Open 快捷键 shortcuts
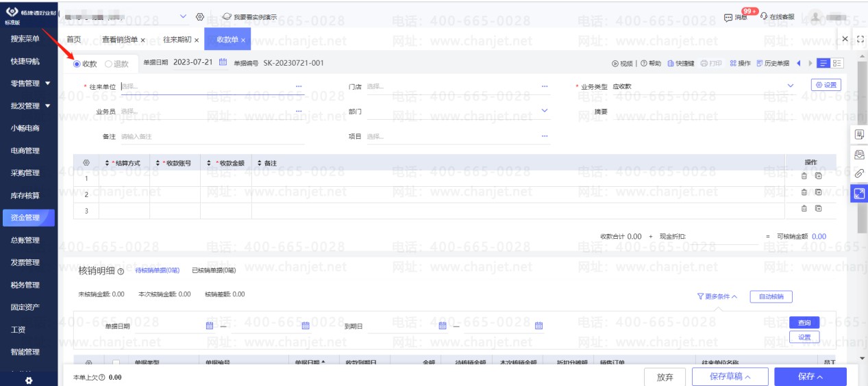 pos(680,64)
